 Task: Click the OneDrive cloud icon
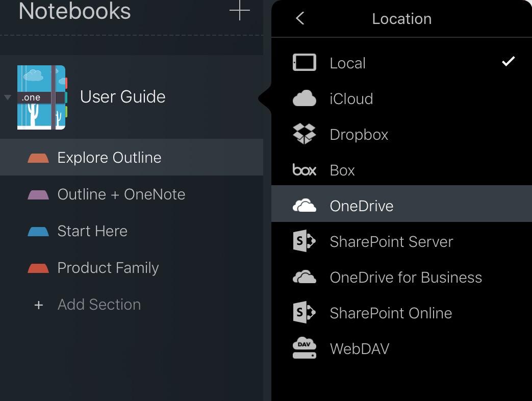click(305, 206)
